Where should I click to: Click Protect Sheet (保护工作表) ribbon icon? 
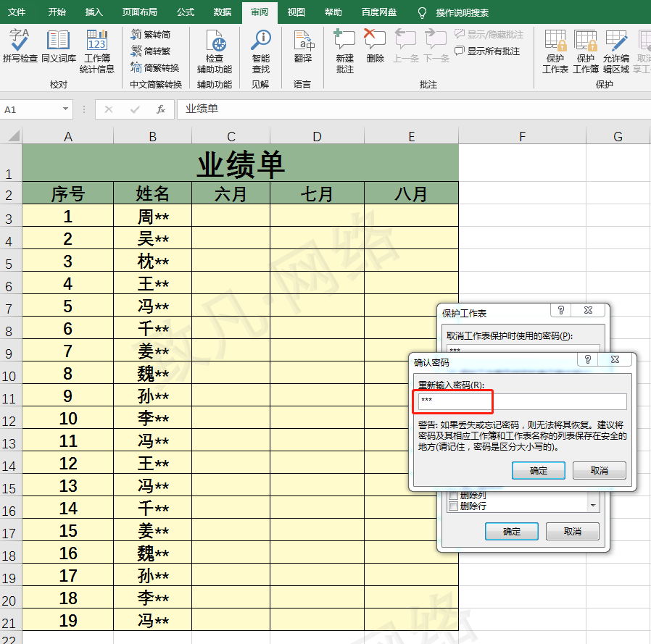pyautogui.click(x=555, y=51)
